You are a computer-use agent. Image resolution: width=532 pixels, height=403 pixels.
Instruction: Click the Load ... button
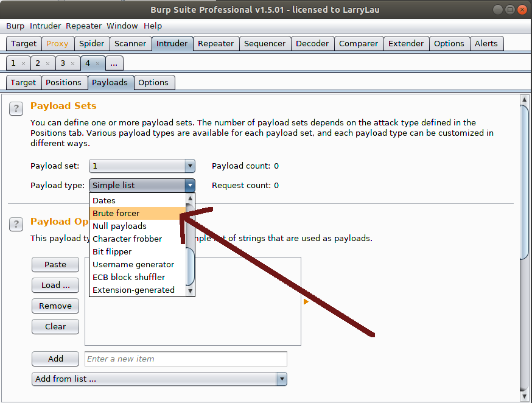point(55,286)
